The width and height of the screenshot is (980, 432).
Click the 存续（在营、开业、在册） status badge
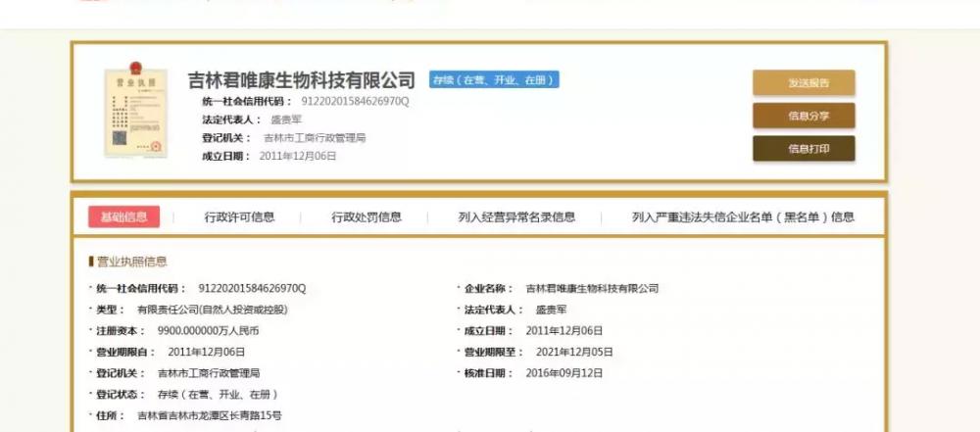[494, 80]
